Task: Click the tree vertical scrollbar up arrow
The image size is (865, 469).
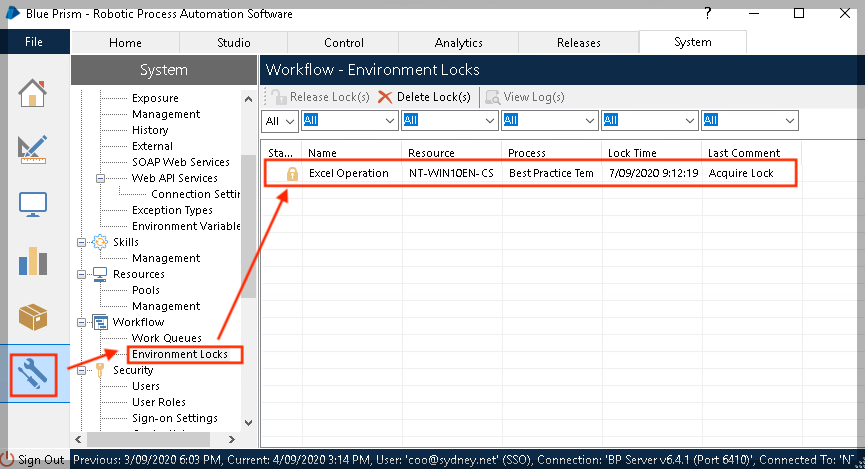Action: [x=248, y=99]
